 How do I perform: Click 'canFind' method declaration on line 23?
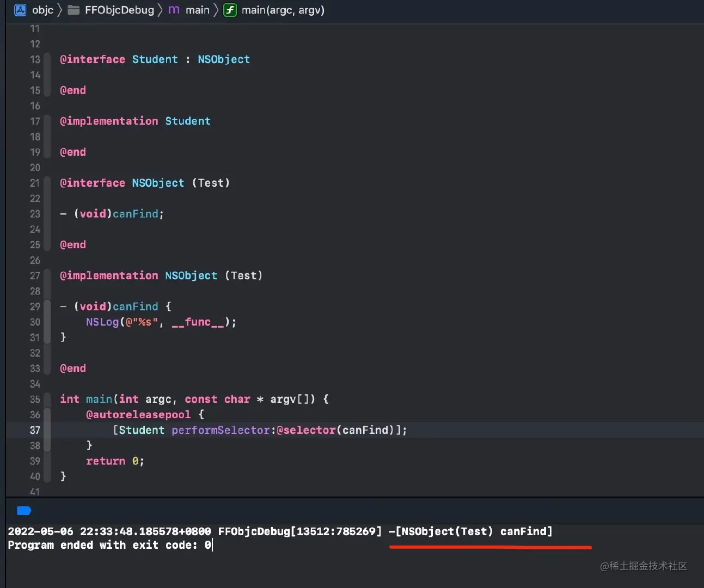(x=136, y=214)
